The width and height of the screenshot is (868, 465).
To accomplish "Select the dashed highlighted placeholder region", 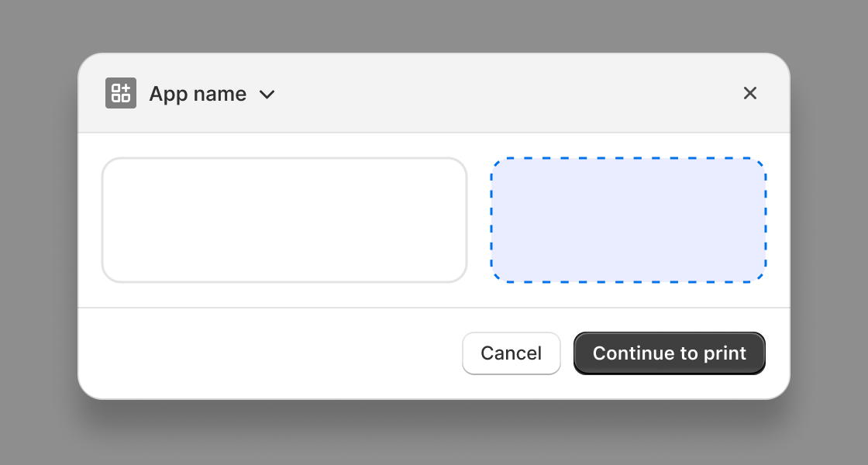I will point(629,220).
